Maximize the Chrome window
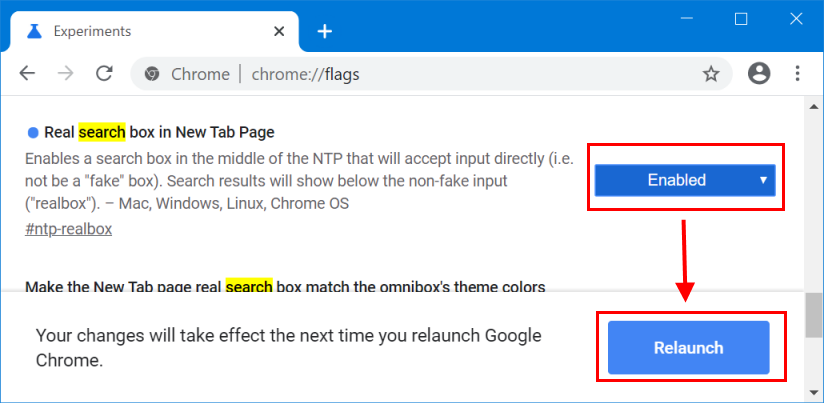Image resolution: width=824 pixels, height=403 pixels. coord(741,19)
